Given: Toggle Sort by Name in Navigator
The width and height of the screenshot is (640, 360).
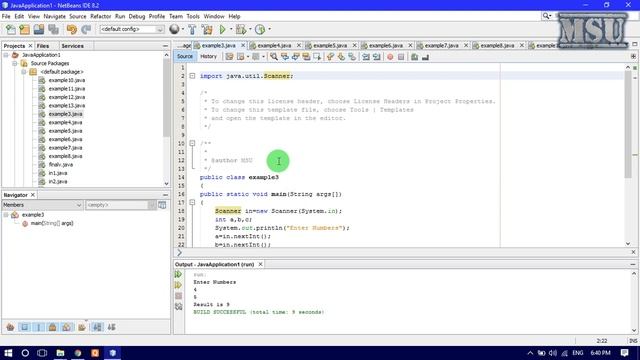Looking at the screenshot, I should coord(97,327).
